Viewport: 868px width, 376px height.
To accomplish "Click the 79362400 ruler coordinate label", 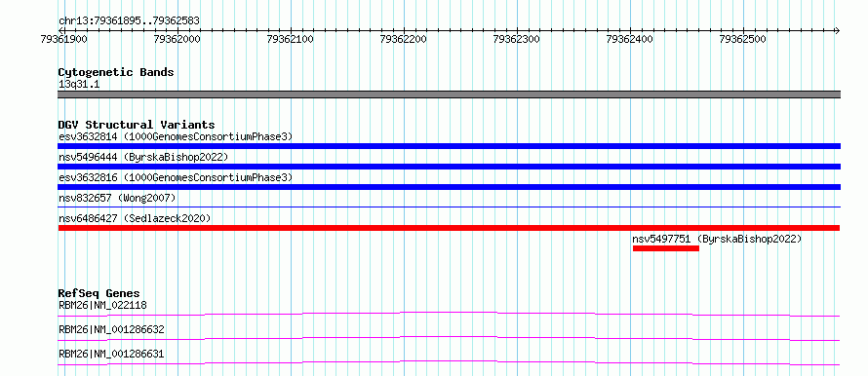I will 629,39.
